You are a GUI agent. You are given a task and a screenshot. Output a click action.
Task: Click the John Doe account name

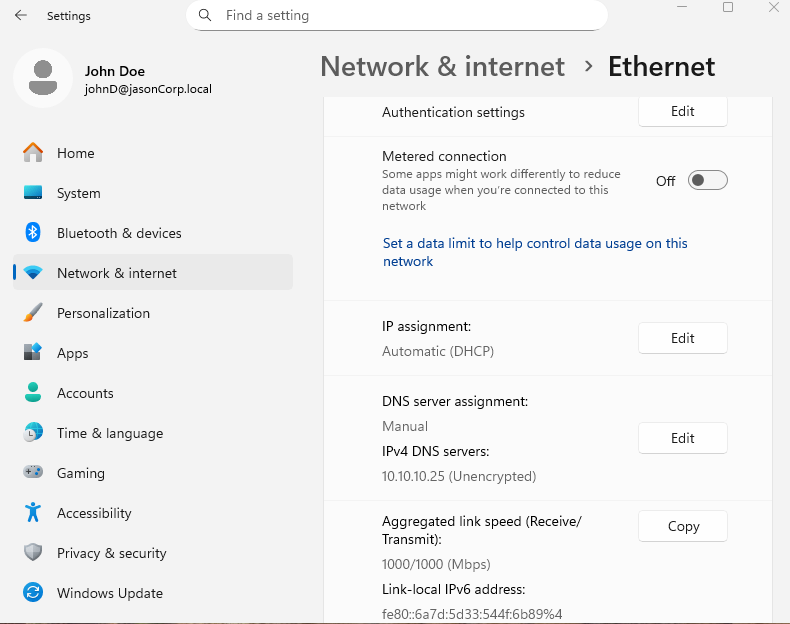coord(115,71)
